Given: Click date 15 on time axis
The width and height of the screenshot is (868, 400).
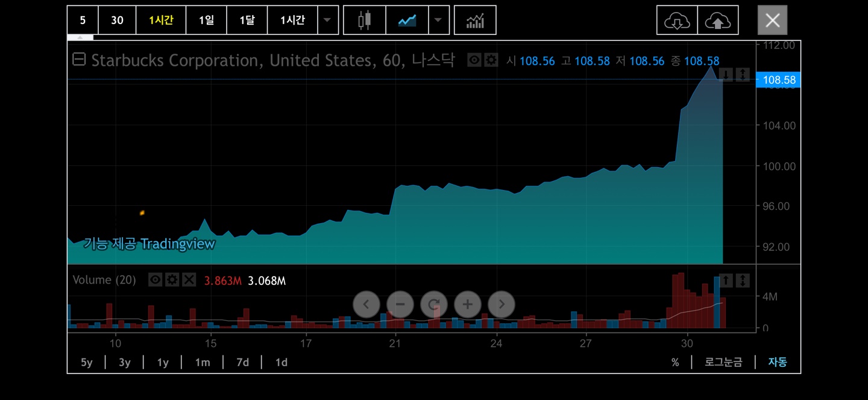Looking at the screenshot, I should point(210,343).
